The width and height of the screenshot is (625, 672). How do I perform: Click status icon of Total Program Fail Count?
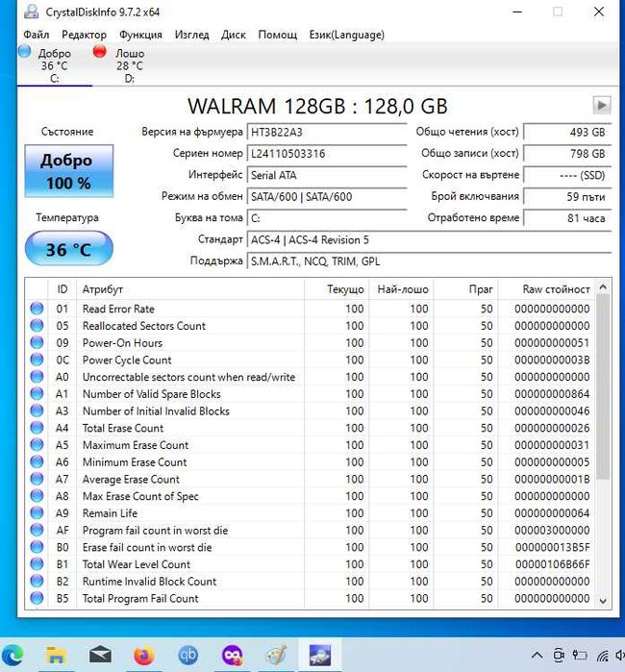(37, 598)
